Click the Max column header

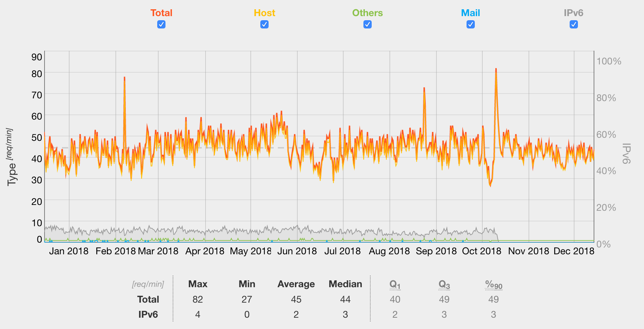(198, 284)
